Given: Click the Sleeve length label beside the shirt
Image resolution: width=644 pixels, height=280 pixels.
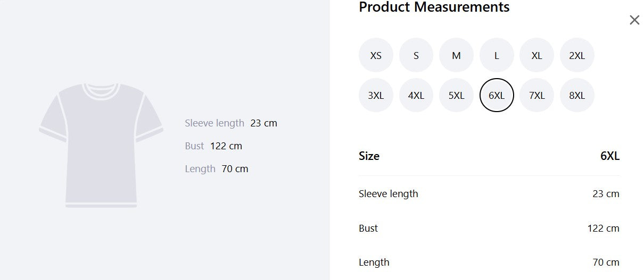Looking at the screenshot, I should pos(214,123).
